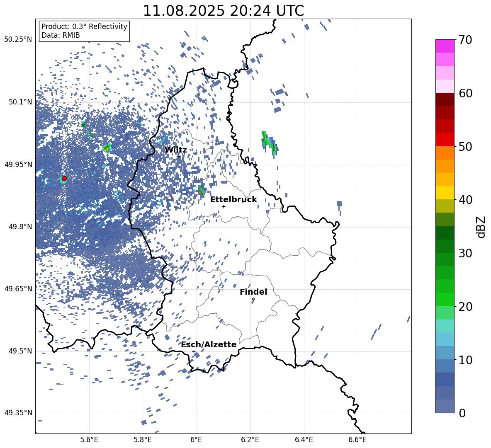491x448 pixels.
Task: Click the bright red 50 dBZ color band
Action: click(445, 139)
